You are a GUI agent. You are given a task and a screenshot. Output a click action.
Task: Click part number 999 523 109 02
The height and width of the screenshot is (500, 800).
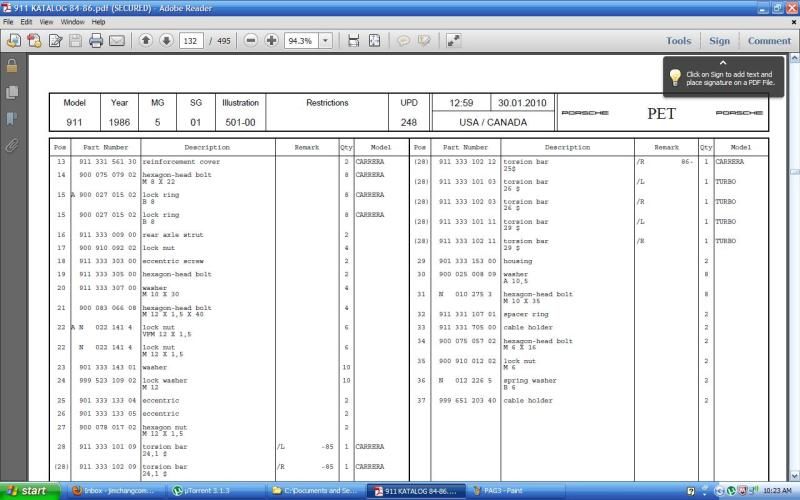pos(108,381)
